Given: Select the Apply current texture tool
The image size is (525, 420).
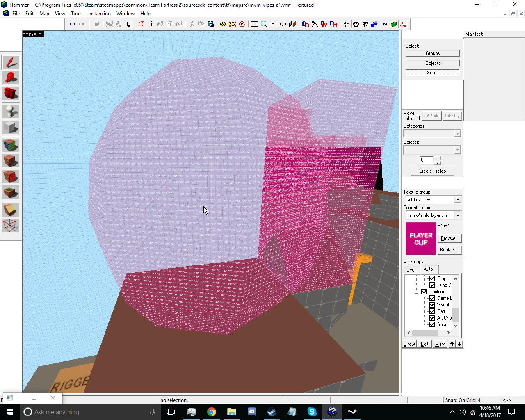Looking at the screenshot, I should [11, 160].
